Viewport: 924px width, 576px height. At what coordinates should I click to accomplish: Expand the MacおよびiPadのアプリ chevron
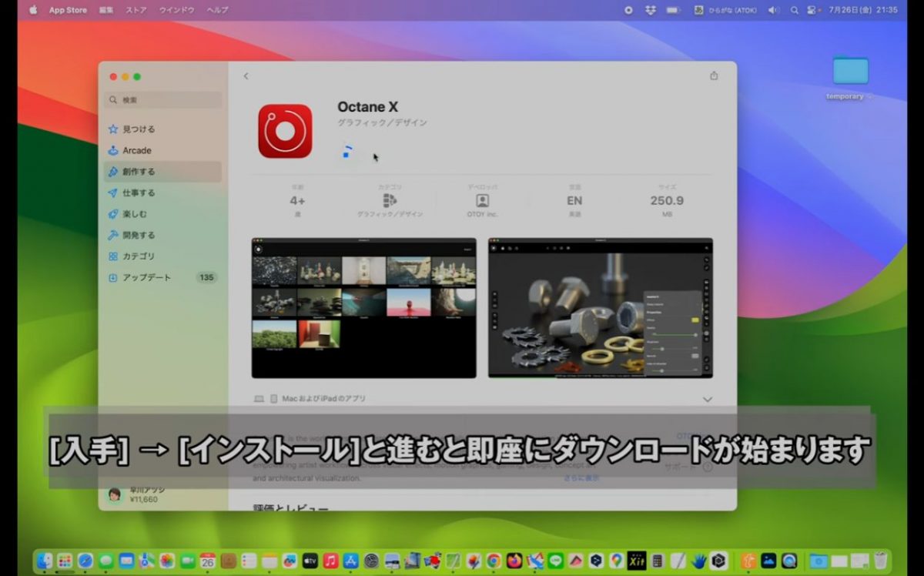(x=708, y=400)
